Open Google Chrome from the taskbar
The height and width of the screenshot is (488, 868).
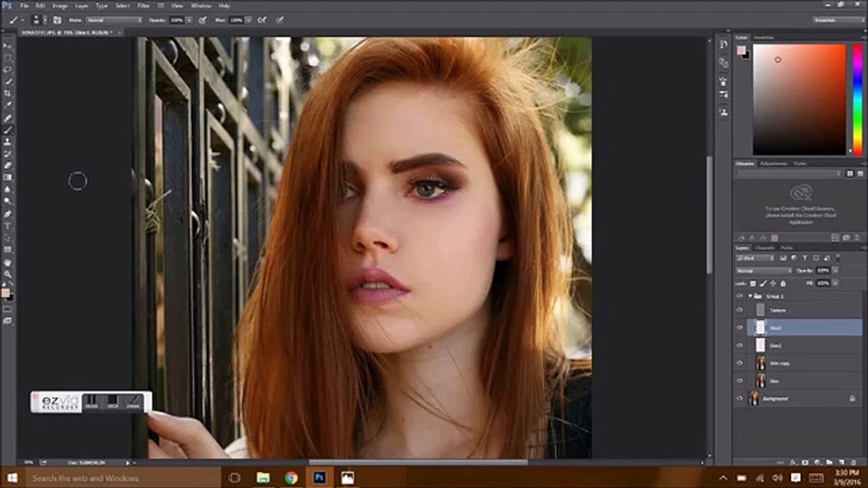[291, 478]
